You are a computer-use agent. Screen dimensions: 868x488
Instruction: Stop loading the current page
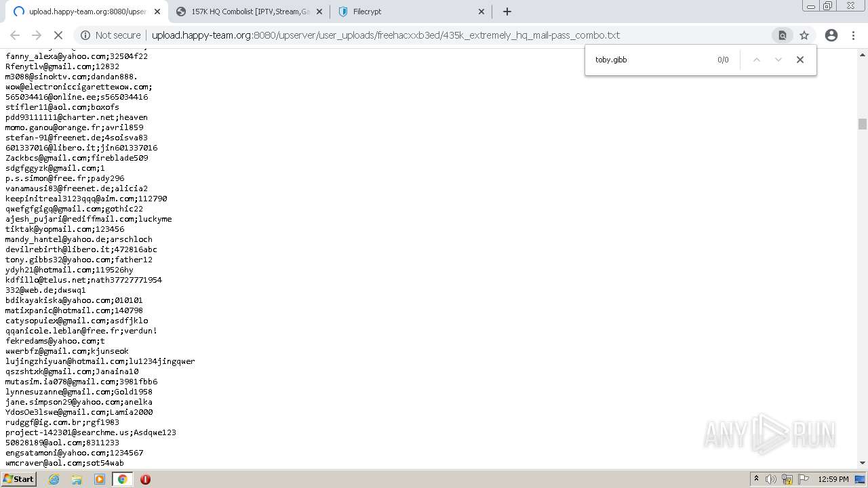pyautogui.click(x=58, y=35)
